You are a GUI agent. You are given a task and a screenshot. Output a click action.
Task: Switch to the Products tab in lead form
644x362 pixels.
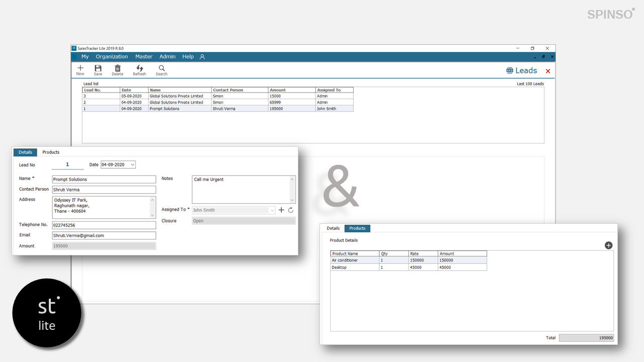pyautogui.click(x=51, y=152)
